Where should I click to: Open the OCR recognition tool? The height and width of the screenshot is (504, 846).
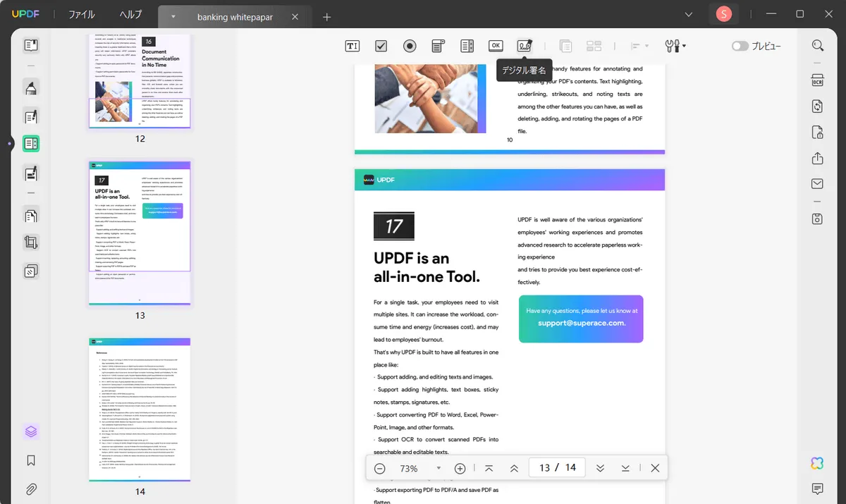(817, 80)
